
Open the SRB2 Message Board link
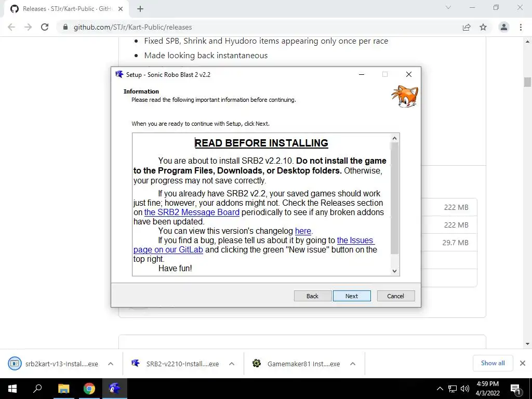click(x=192, y=212)
